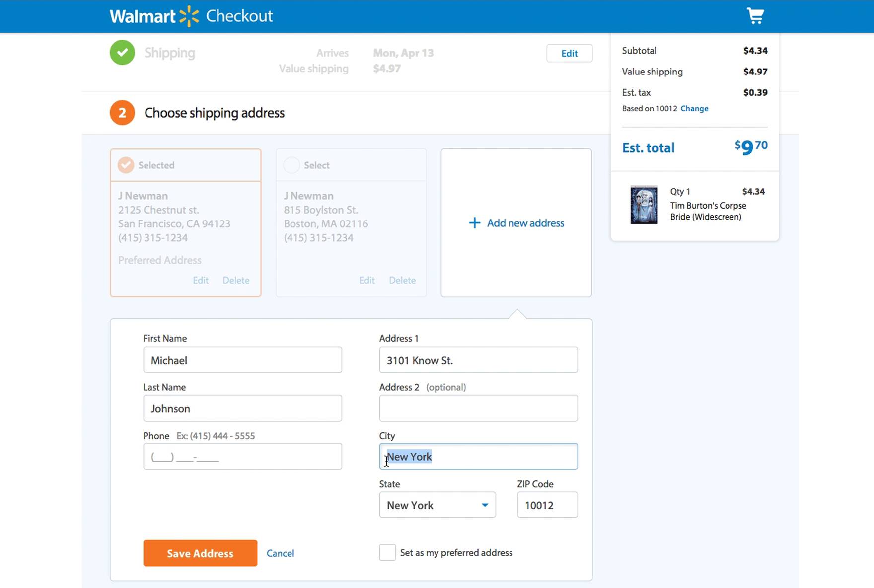Click the Selected circle on San Francisco address
Viewport: 874px width, 588px height.
125,165
